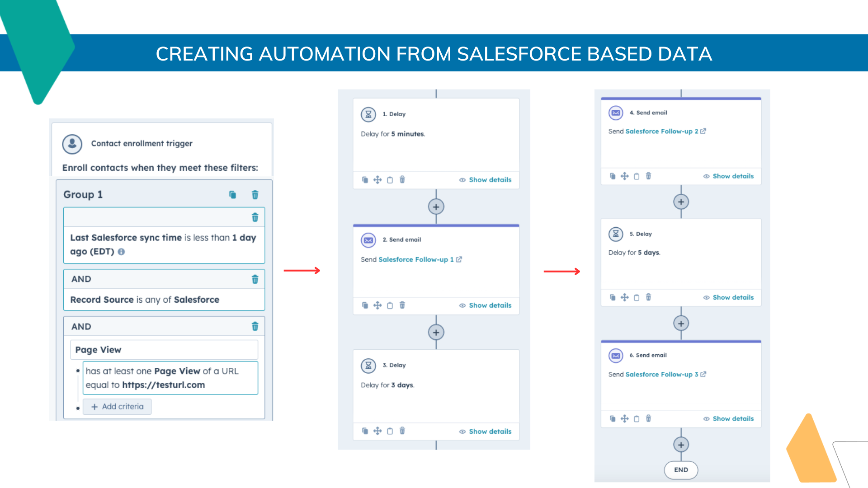Clone Group 1 filter group
This screenshot has height=488, width=868.
[x=232, y=195]
